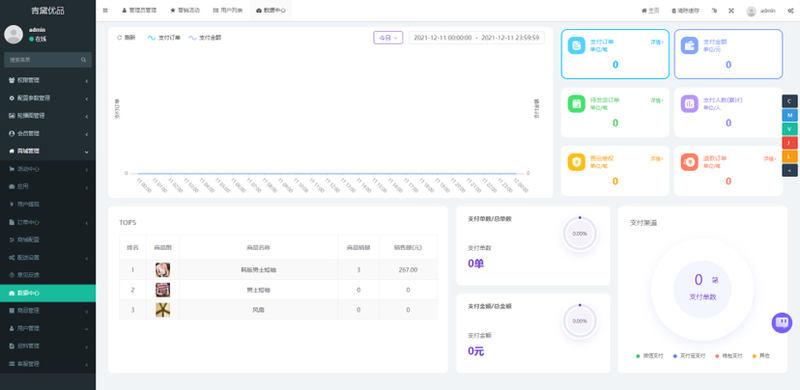
Task: Open the 今日 date range dropdown
Action: [388, 38]
